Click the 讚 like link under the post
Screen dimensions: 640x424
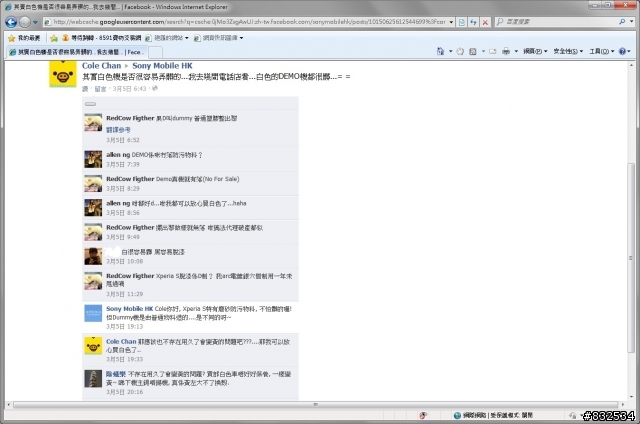coord(85,89)
